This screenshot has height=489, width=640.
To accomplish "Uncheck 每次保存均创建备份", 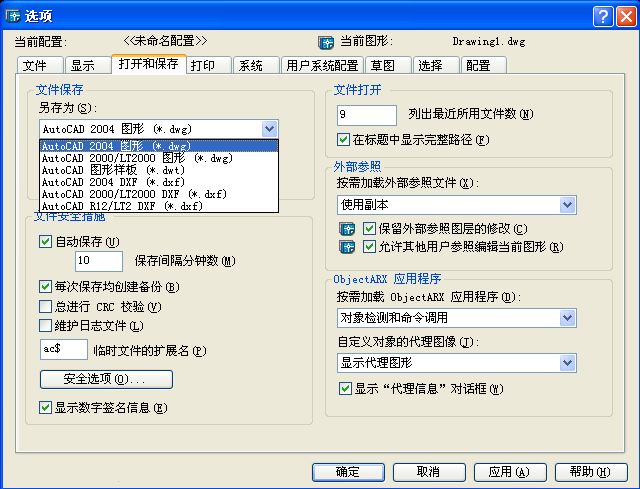I will pos(45,287).
